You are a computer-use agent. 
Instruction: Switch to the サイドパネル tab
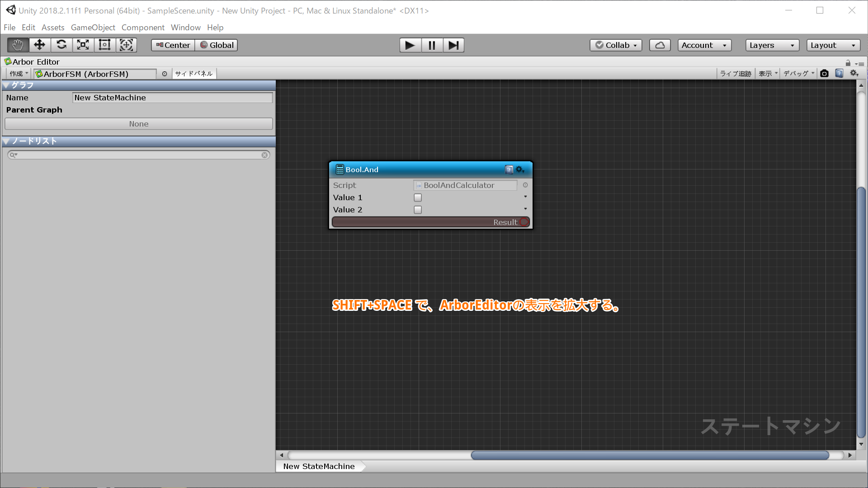click(x=194, y=73)
